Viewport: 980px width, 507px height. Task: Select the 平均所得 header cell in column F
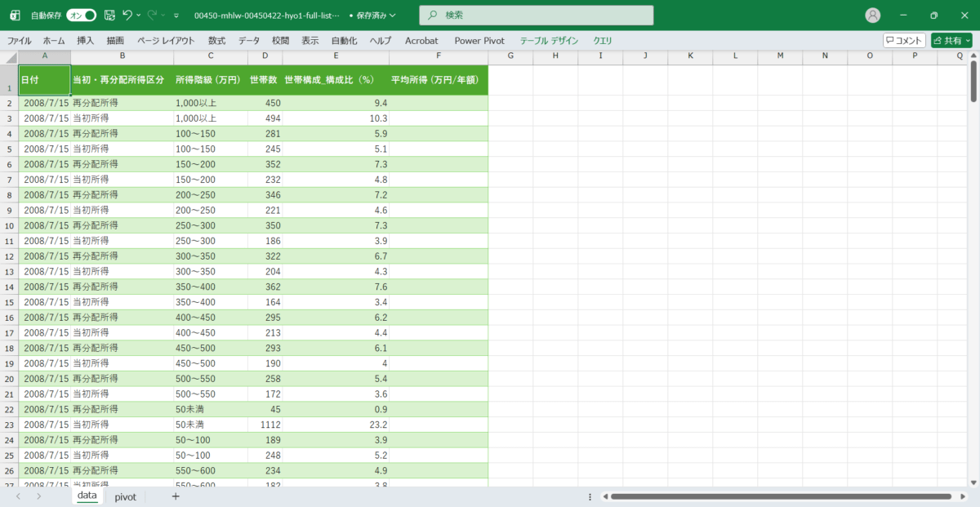439,80
